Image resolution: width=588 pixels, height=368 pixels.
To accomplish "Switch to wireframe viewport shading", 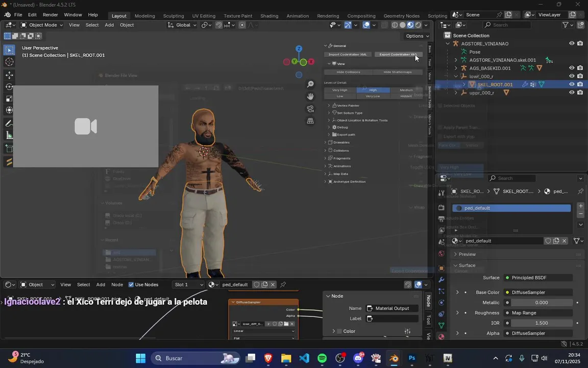I will 395,25.
